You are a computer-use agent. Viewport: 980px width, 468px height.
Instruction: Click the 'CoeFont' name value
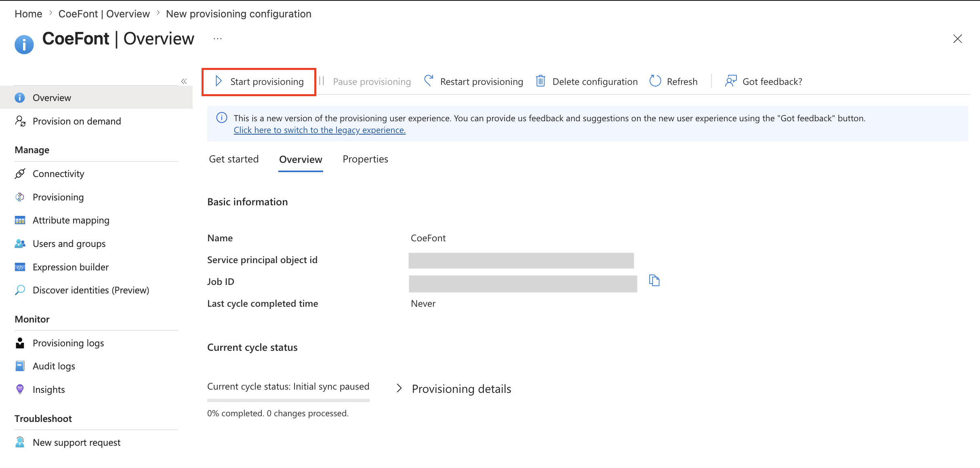428,238
